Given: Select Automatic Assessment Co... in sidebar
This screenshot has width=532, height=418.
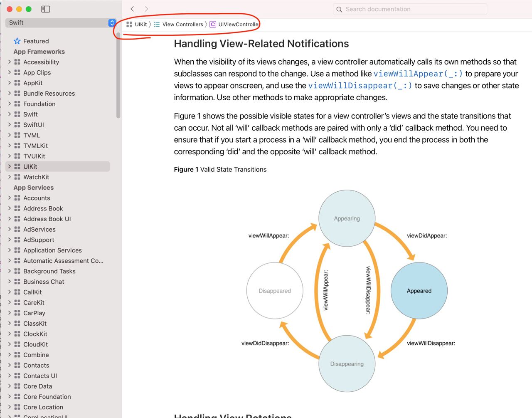Looking at the screenshot, I should tap(63, 261).
